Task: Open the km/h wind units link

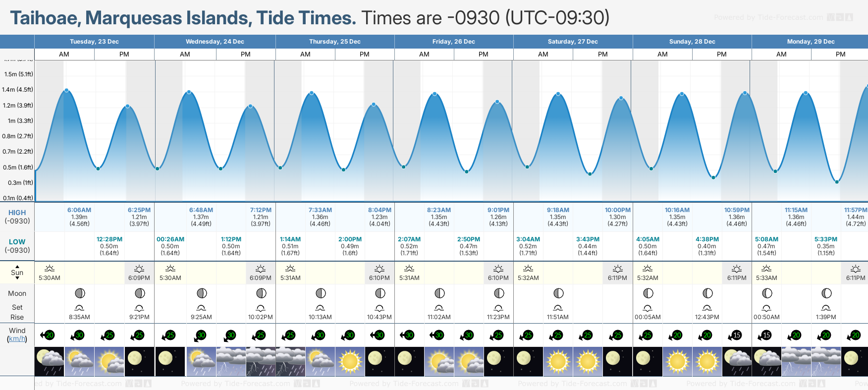Action: click(17, 339)
